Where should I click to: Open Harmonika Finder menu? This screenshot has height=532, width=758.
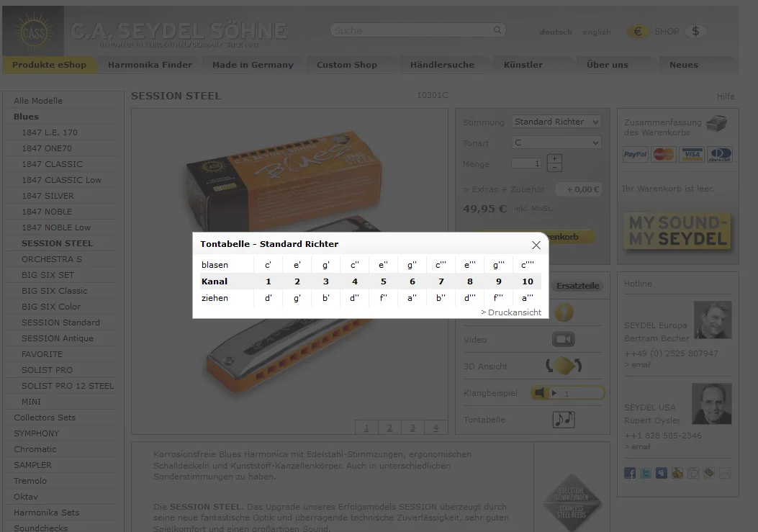tap(150, 65)
